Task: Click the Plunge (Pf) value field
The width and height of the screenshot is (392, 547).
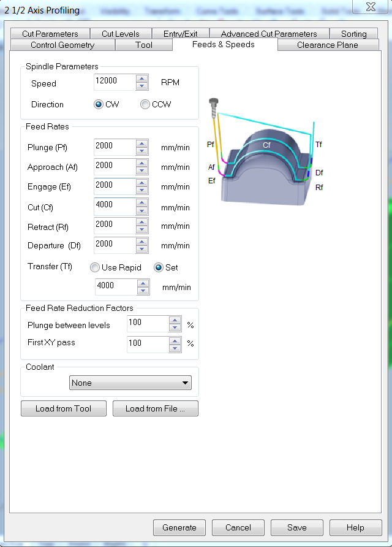Action: coord(115,147)
